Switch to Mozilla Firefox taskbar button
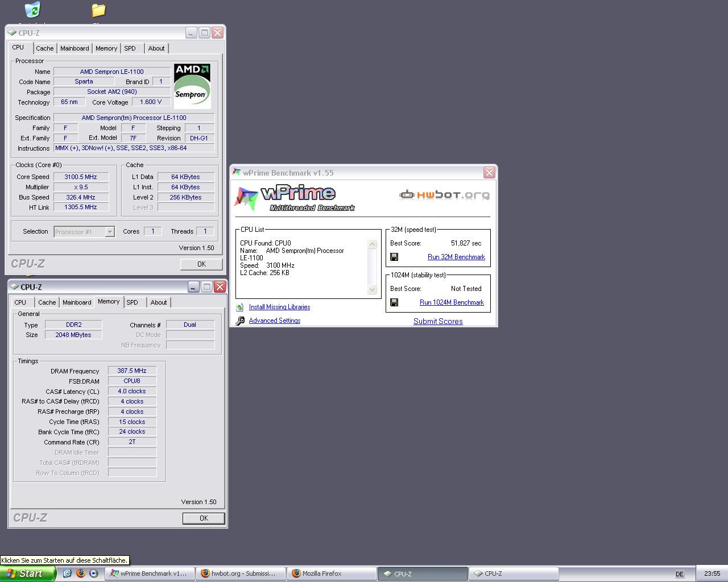Image resolution: width=728 pixels, height=582 pixels. [332, 573]
